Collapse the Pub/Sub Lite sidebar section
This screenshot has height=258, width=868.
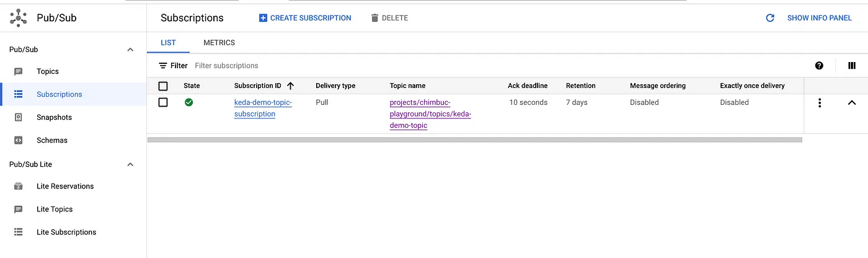(130, 164)
